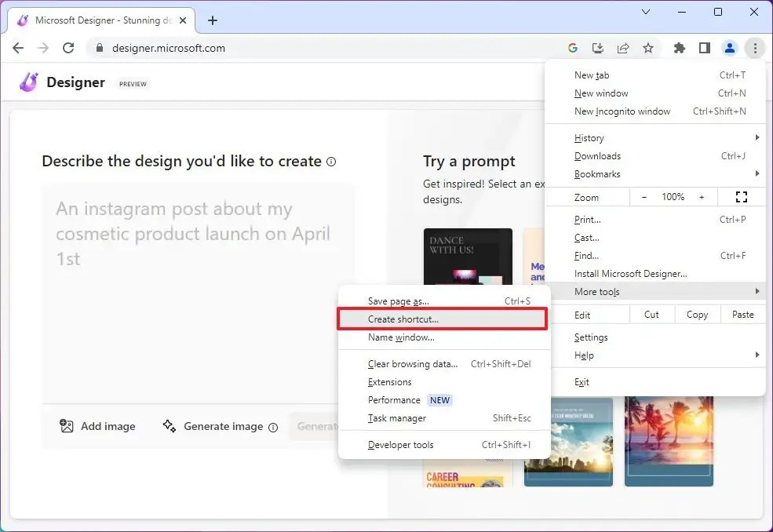Image resolution: width=773 pixels, height=532 pixels.
Task: Click the Generate image sparkle icon
Action: pos(169,426)
